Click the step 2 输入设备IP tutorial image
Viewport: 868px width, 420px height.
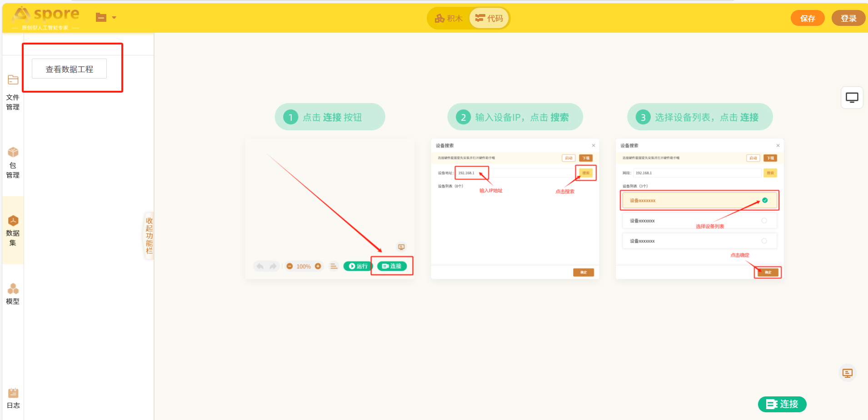pyautogui.click(x=514, y=209)
